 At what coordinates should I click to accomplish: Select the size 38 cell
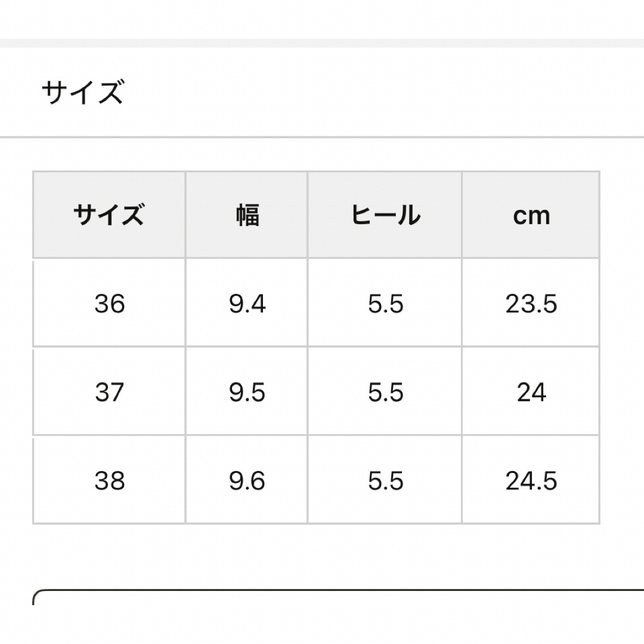click(x=109, y=479)
